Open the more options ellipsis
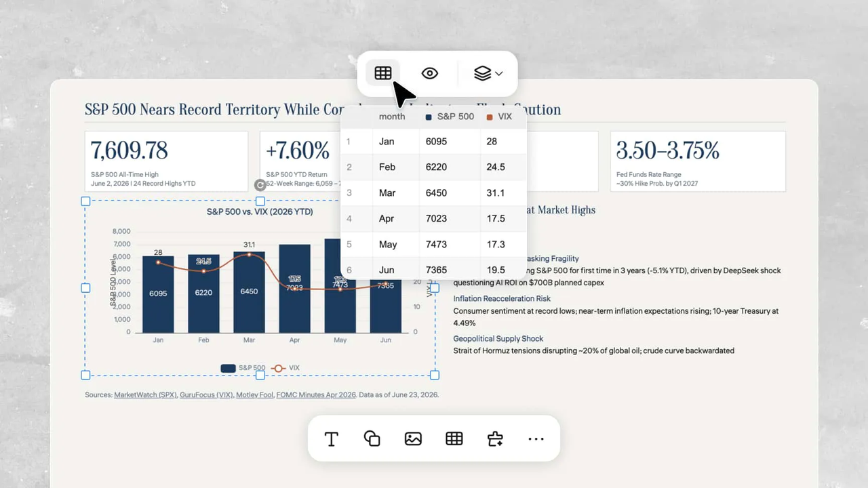 pos(536,439)
